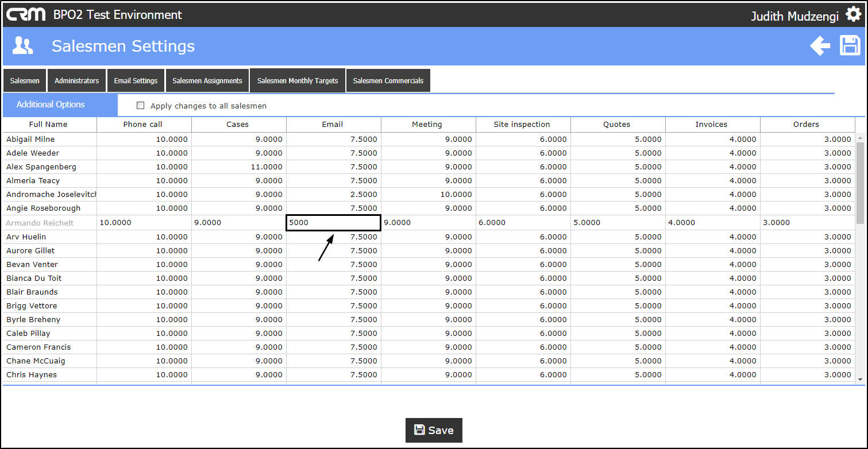Select the Chane McCuaig row name
This screenshot has width=868, height=449.
click(x=36, y=361)
